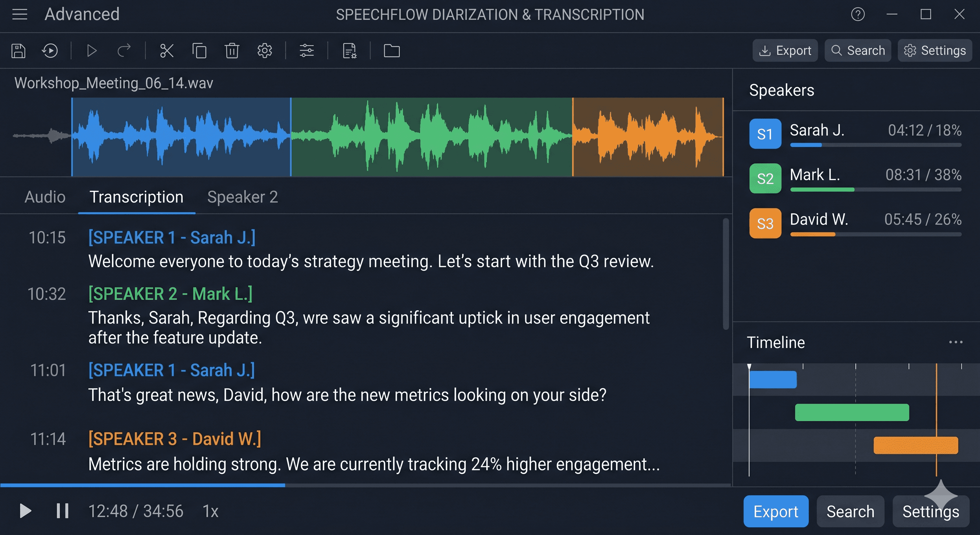The width and height of the screenshot is (980, 535).
Task: Click the green Mark timeline segment
Action: click(852, 412)
